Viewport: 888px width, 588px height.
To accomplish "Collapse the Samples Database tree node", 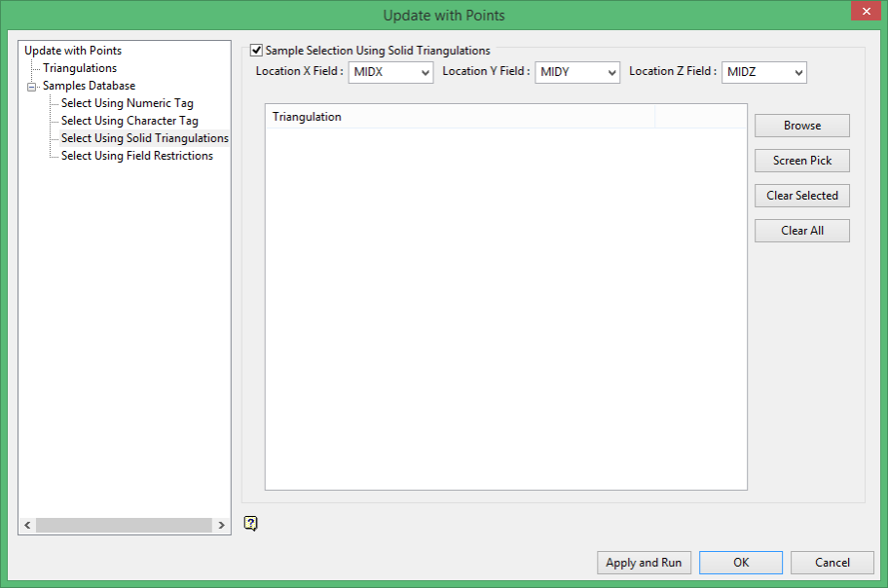I will (32, 87).
